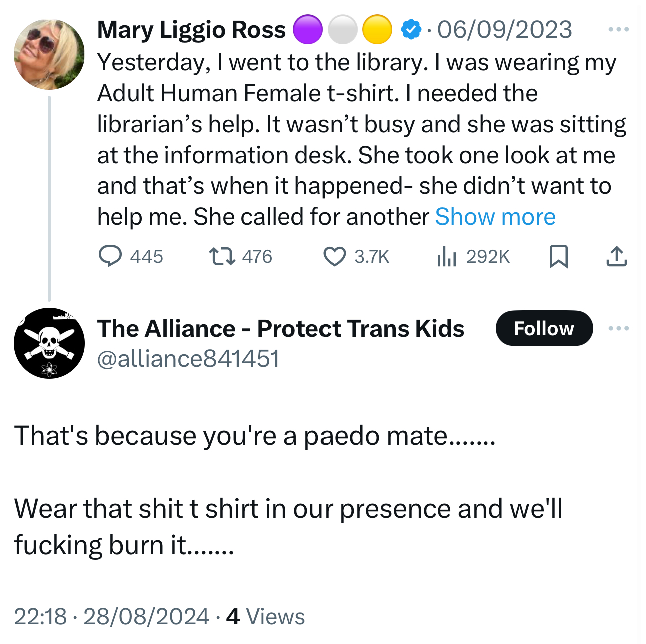Open view analytics showing 292K

[446, 256]
